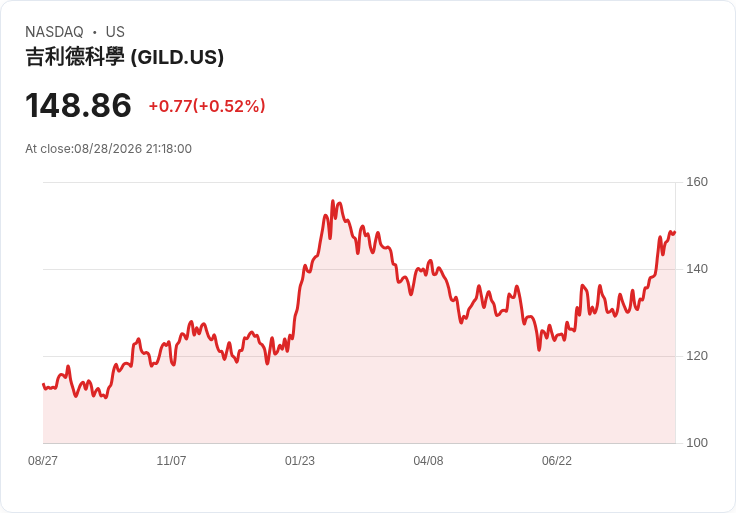Click the GILD.US stock title
The image size is (736, 513).
tap(124, 57)
